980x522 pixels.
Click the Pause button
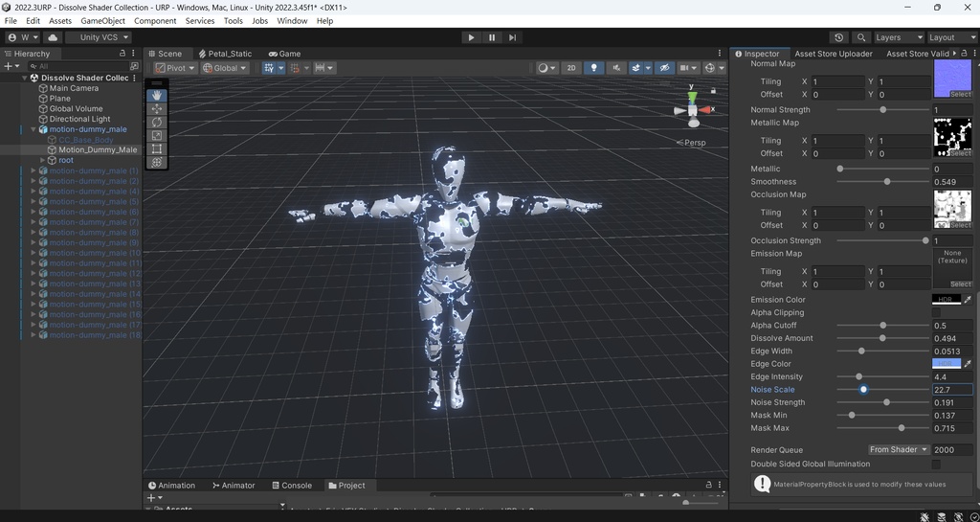click(492, 37)
